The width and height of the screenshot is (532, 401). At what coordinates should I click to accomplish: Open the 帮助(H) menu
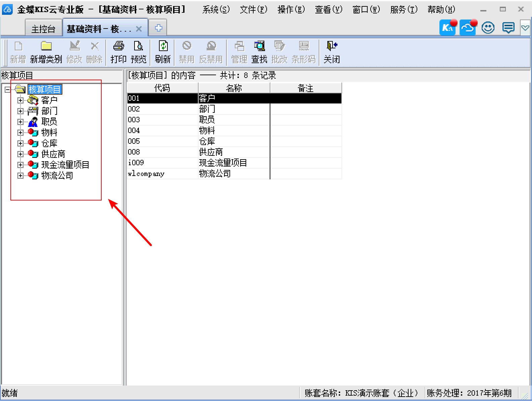[441, 9]
